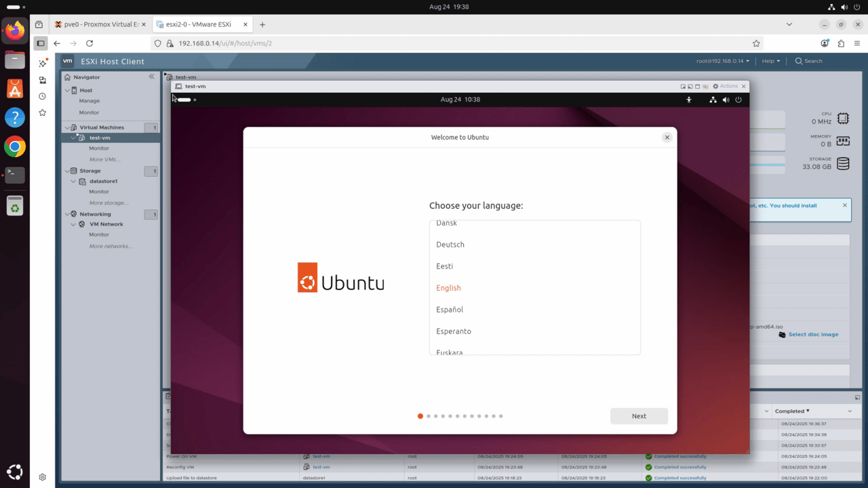The image size is (868, 488).
Task: Open the root@192.168.0.14 user dropdown
Action: tap(723, 61)
